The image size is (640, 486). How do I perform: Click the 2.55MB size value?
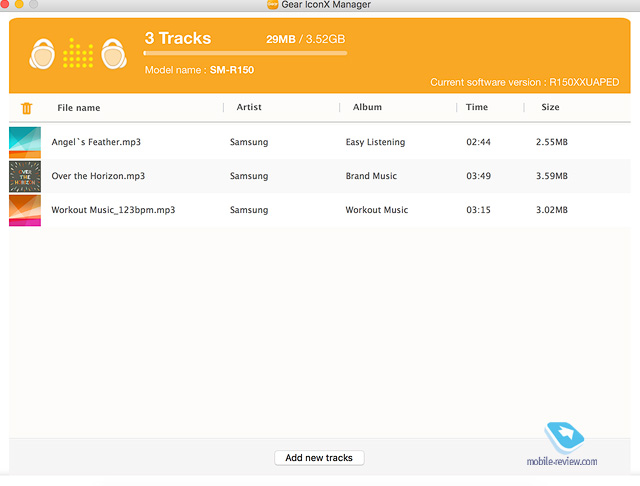coord(552,142)
